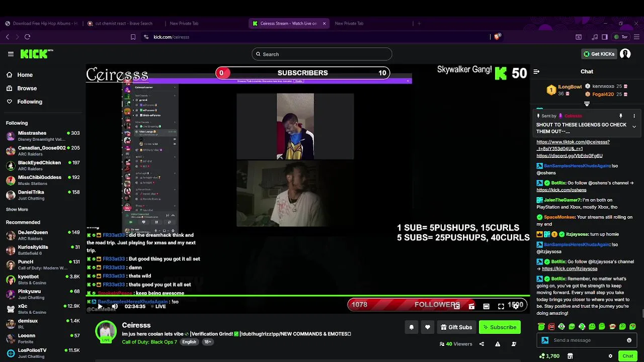Switch to the cut chemist react Brave Search tab

(x=123, y=23)
